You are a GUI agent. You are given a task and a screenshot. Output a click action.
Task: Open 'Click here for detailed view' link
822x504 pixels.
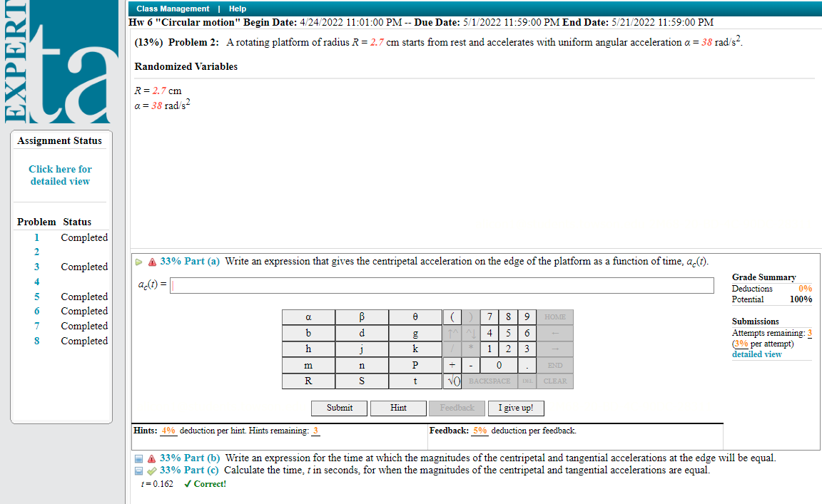(x=60, y=175)
